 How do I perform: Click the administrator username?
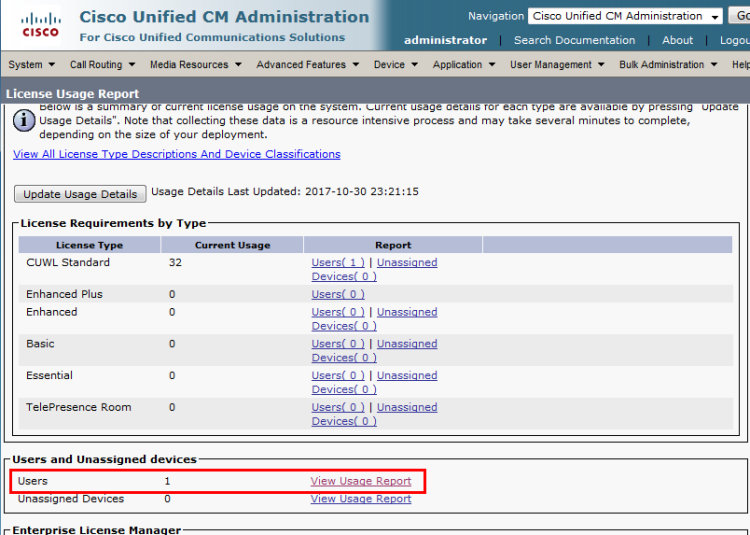point(445,41)
